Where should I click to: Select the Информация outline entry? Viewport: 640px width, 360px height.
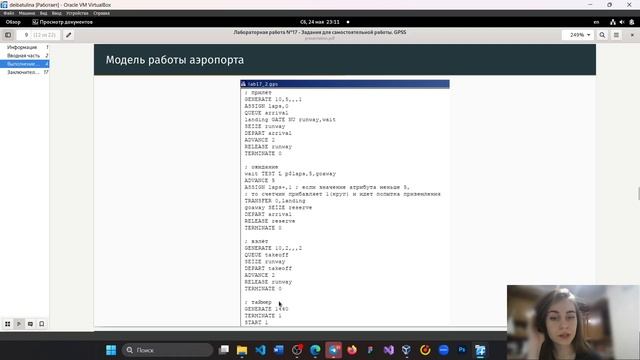[x=25, y=47]
